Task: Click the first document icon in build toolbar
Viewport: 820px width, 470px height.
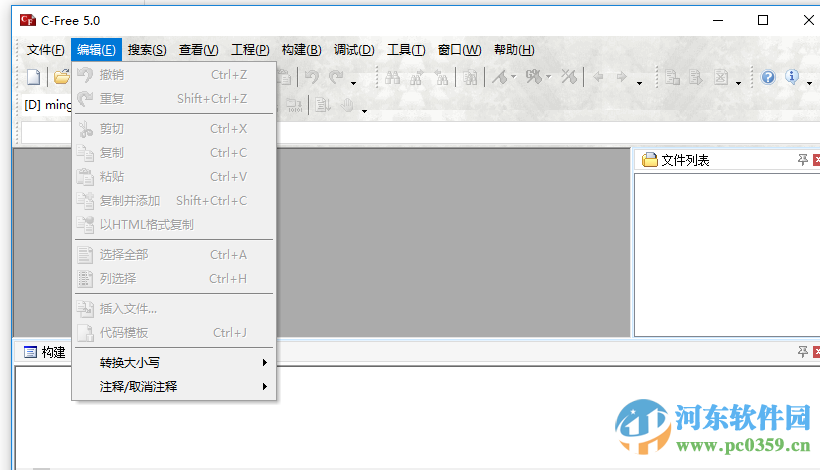Action: point(672,77)
